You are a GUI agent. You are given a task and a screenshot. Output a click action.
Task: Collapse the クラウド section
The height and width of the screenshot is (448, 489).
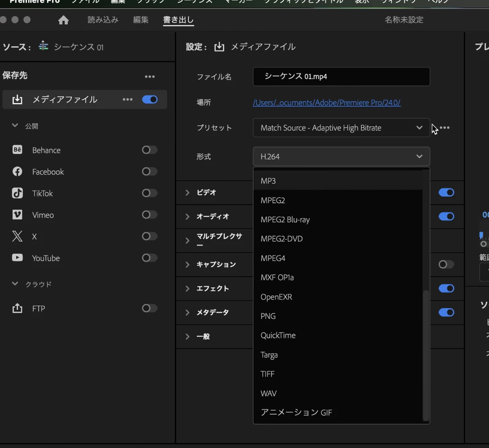tap(15, 284)
